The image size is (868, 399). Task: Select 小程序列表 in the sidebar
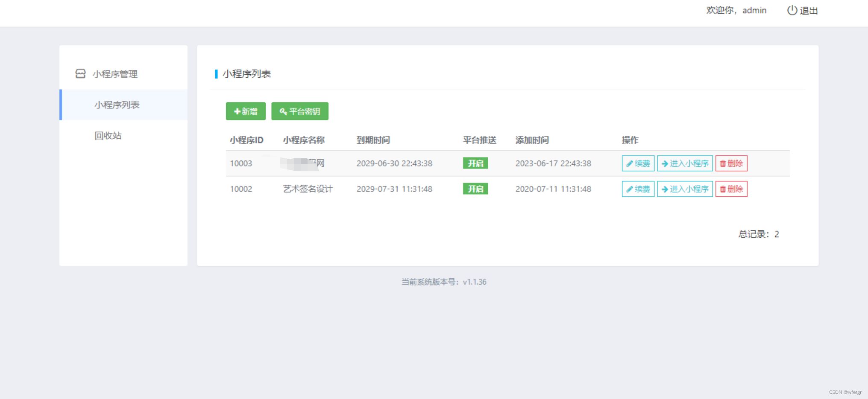point(117,105)
